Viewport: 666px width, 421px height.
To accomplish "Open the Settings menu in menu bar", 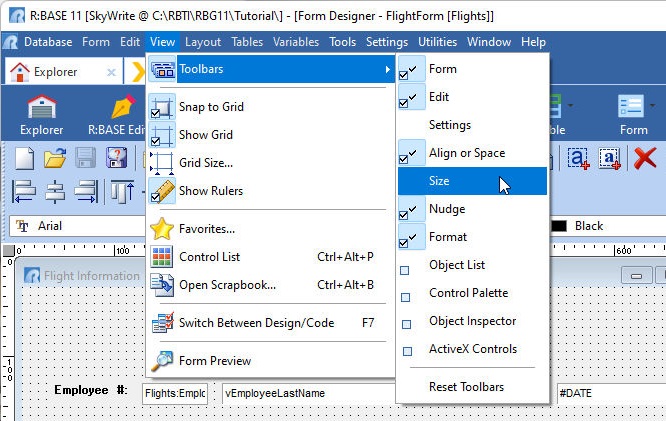I will point(387,42).
